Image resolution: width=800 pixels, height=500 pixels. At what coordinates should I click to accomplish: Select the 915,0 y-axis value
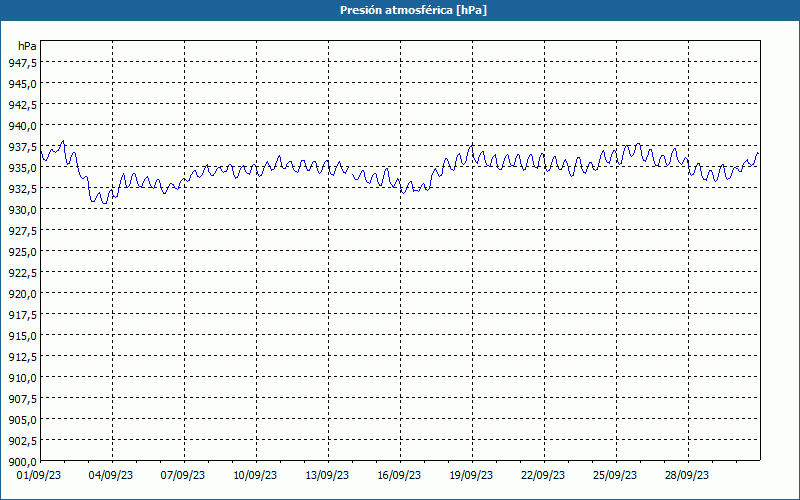[22, 336]
